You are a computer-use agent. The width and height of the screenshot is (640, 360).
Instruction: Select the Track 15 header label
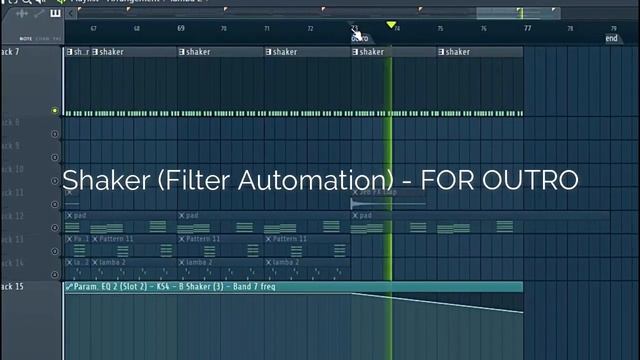[x=12, y=287]
